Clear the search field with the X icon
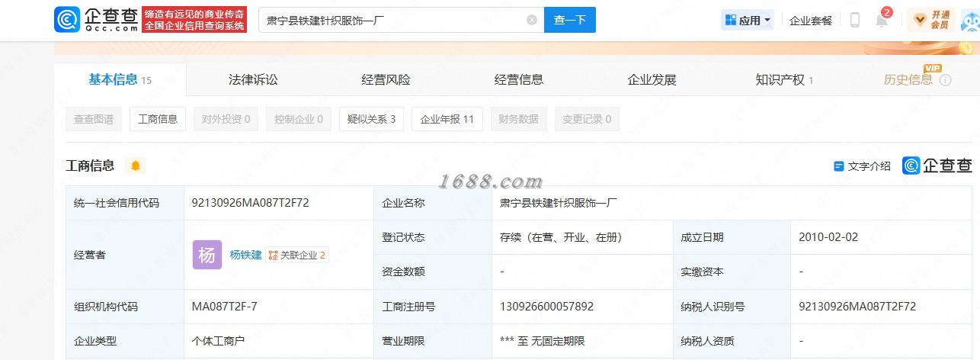 pos(532,20)
